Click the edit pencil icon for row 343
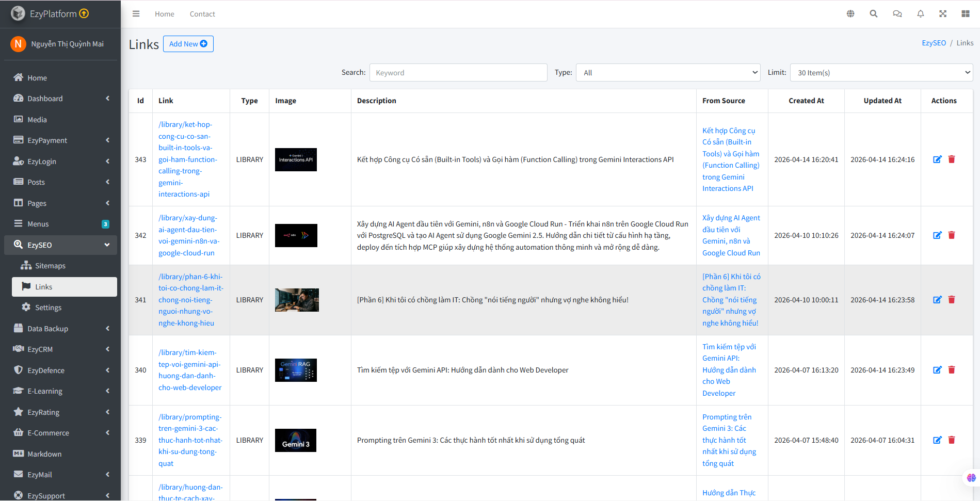This screenshot has height=501, width=980. (x=937, y=159)
